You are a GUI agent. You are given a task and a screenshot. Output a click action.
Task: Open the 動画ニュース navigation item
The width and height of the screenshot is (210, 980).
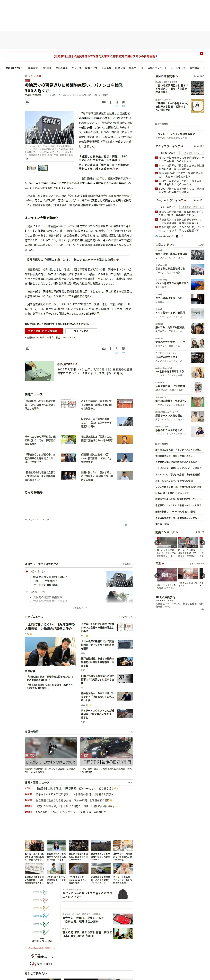(x=136, y=68)
